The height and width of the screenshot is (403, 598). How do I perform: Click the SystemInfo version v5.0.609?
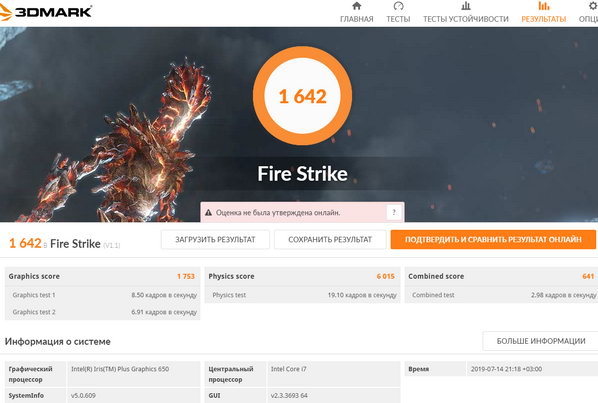pos(83,395)
